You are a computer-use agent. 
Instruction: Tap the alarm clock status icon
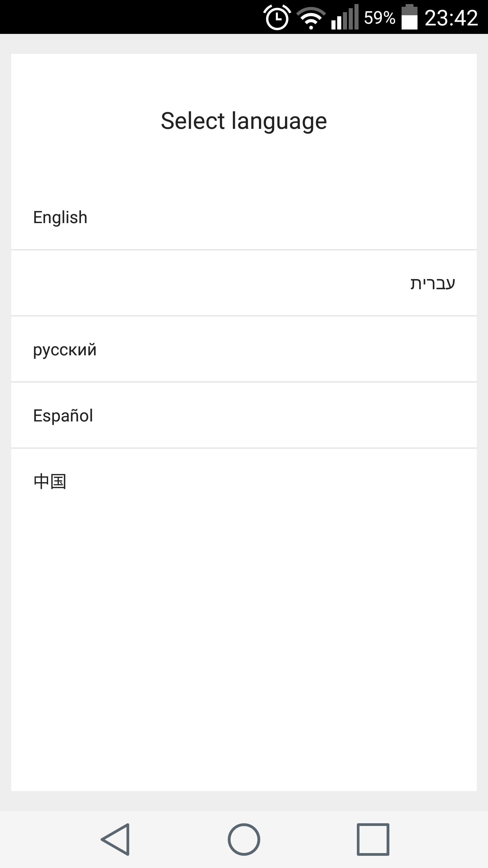pyautogui.click(x=277, y=18)
